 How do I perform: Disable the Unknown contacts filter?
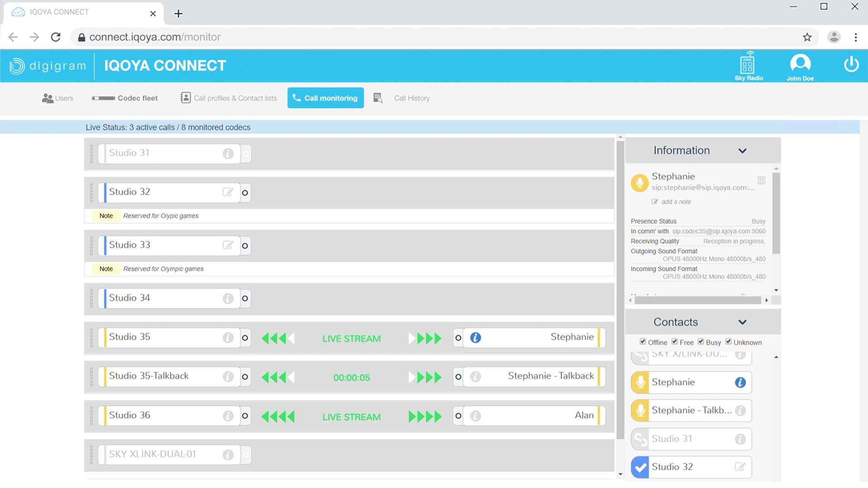coord(728,342)
